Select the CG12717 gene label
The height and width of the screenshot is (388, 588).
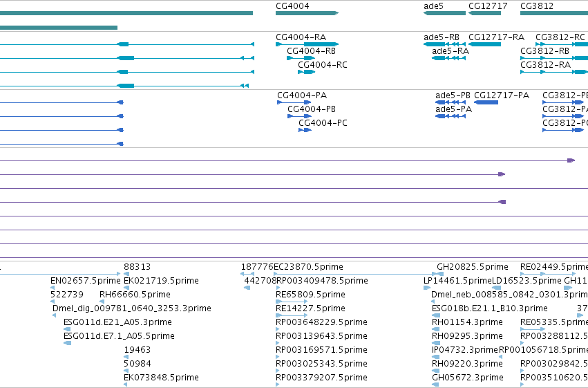click(488, 6)
